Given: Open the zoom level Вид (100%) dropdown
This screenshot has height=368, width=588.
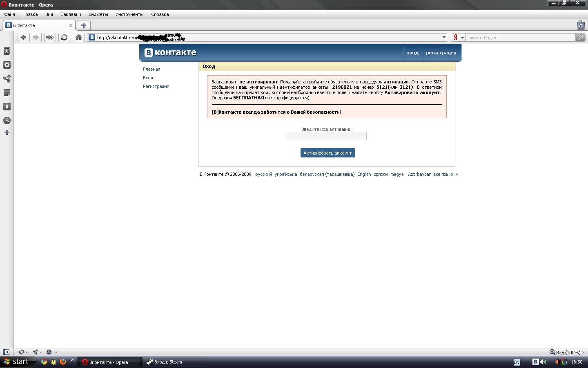Looking at the screenshot, I should 567,352.
